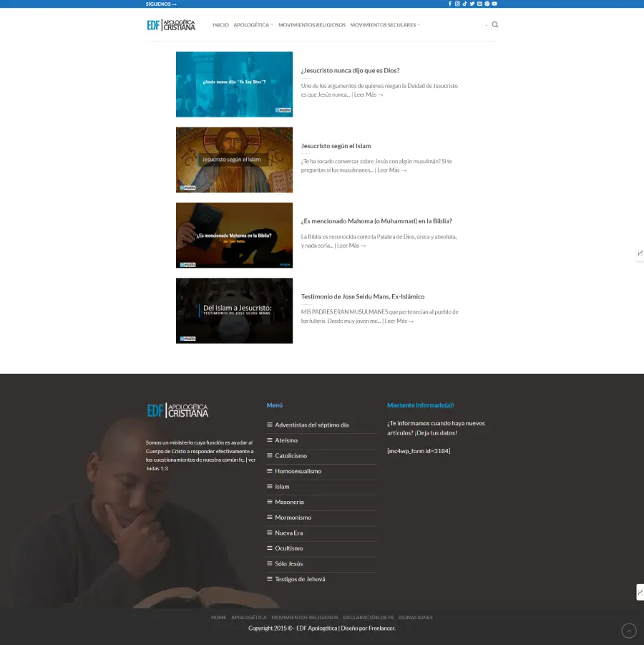The width and height of the screenshot is (644, 645).
Task: Open the Facebook page icon
Action: click(x=450, y=4)
